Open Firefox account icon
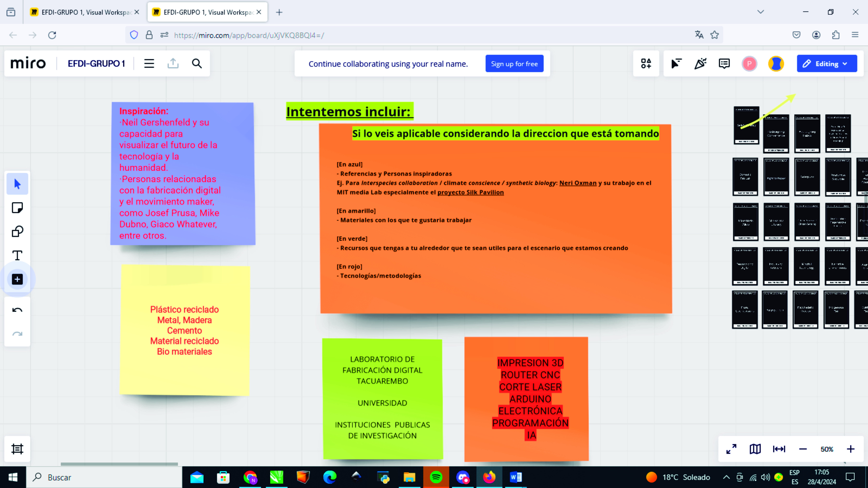 816,35
